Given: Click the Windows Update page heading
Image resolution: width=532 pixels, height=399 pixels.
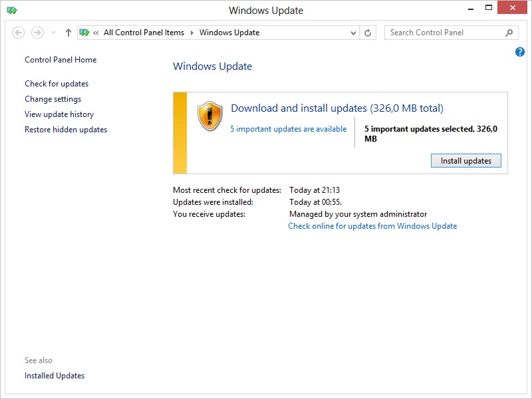Looking at the screenshot, I should [x=212, y=66].
